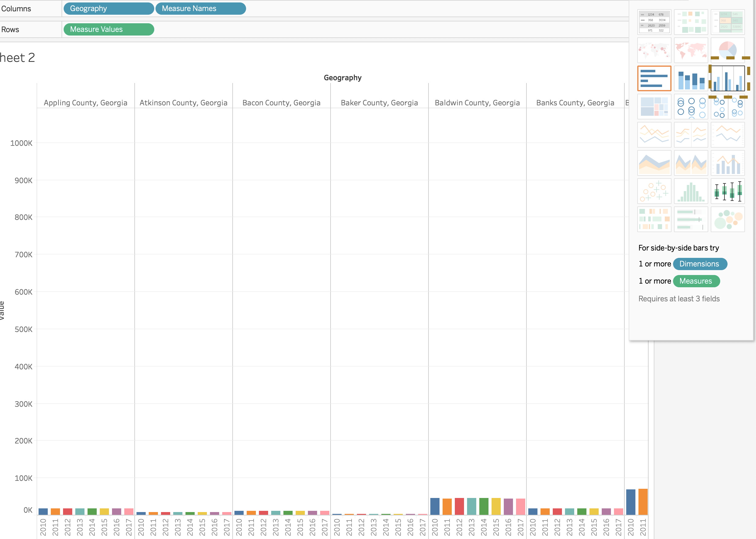Choose the side-by-side bars chart
The image size is (756, 539).
tap(728, 79)
